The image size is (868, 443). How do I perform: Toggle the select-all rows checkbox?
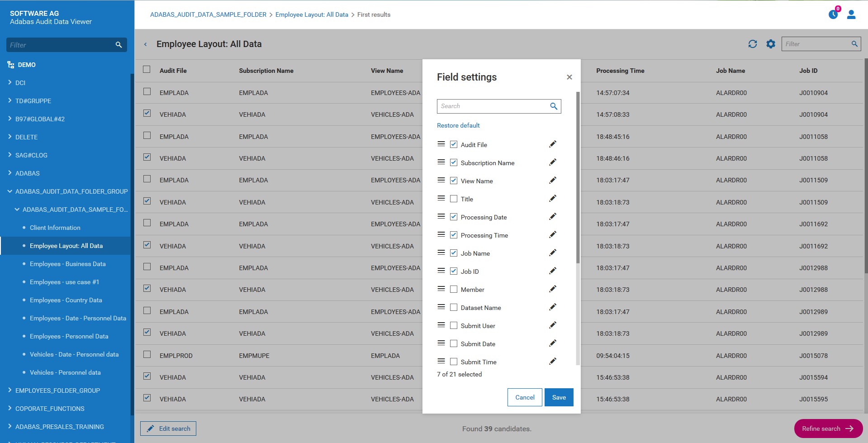click(147, 69)
